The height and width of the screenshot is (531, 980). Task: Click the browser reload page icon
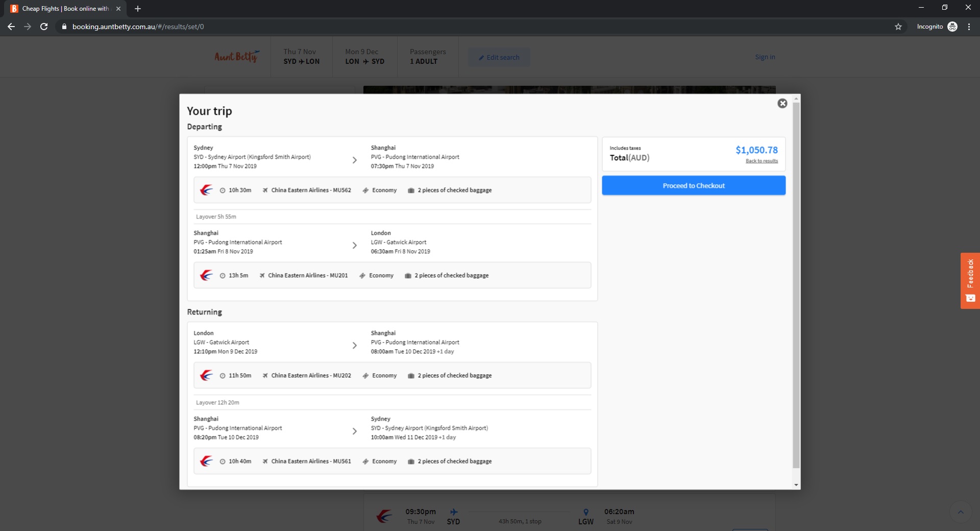(x=44, y=27)
